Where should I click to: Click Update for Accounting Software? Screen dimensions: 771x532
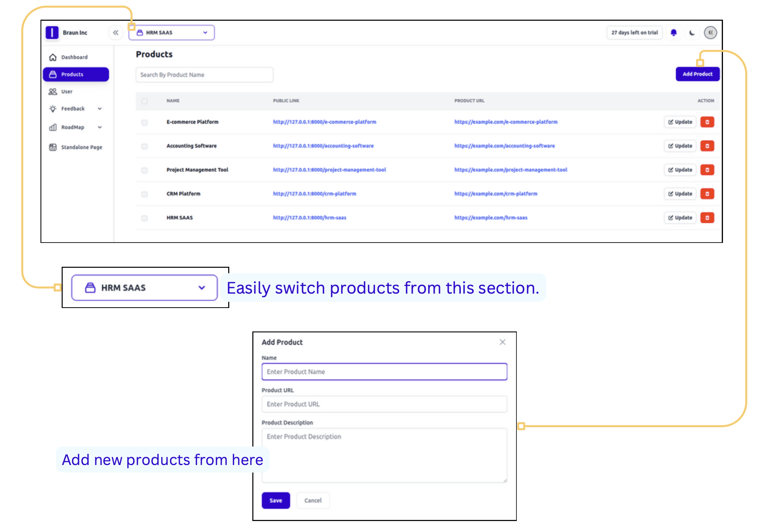click(x=680, y=146)
